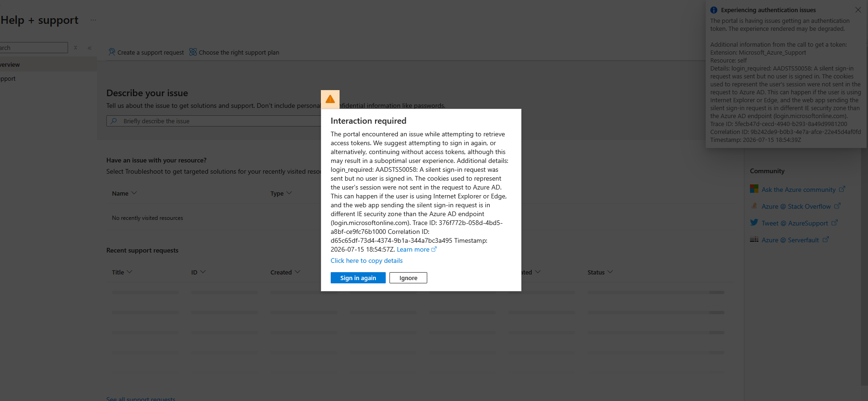Open Azure @ Serverfault link
Screen dimensions: 868x401
tap(790, 240)
